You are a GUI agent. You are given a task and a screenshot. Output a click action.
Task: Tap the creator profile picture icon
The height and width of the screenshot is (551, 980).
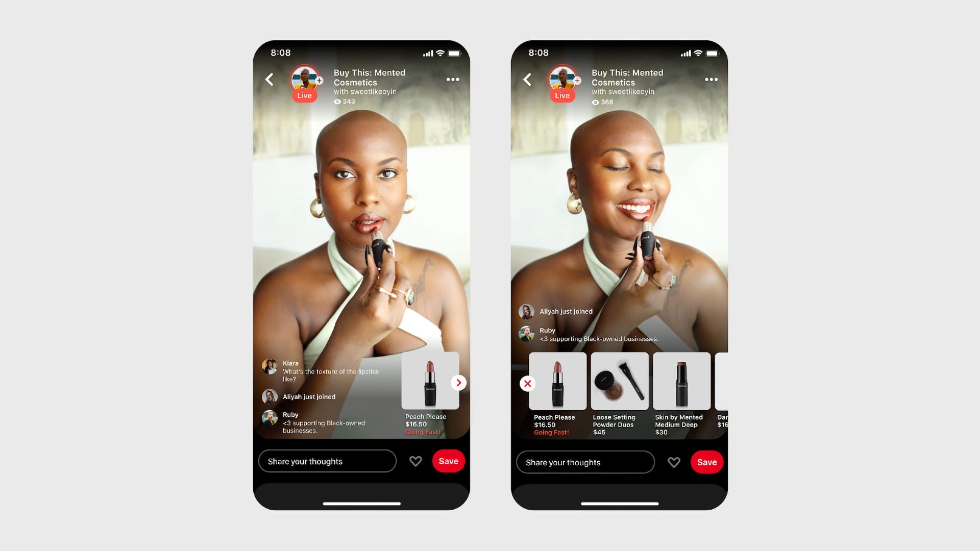click(x=304, y=79)
